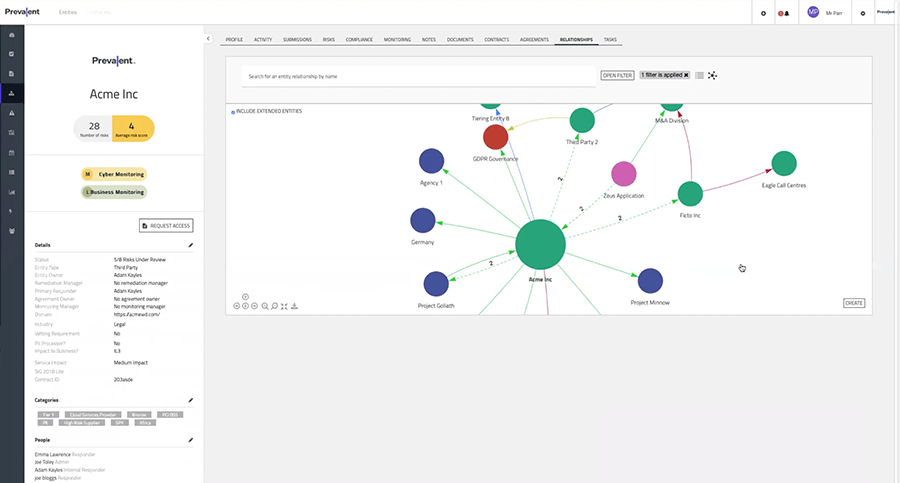Select the Project Minnow node
This screenshot has width=900, height=483.
[650, 281]
